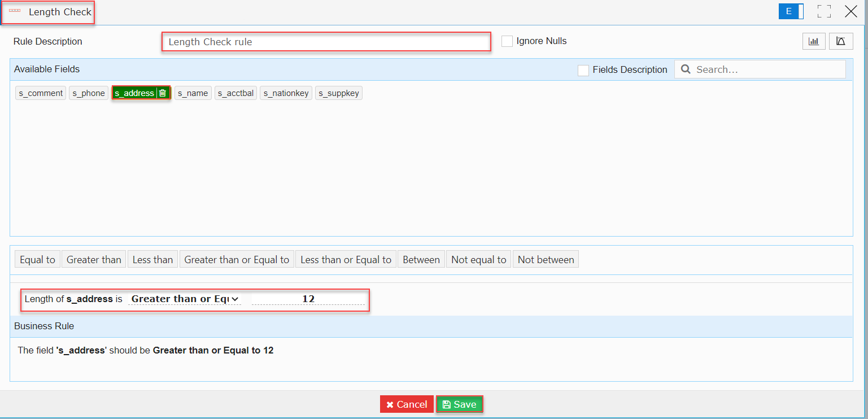Select the s_phone field
The height and width of the screenshot is (419, 868).
point(89,93)
